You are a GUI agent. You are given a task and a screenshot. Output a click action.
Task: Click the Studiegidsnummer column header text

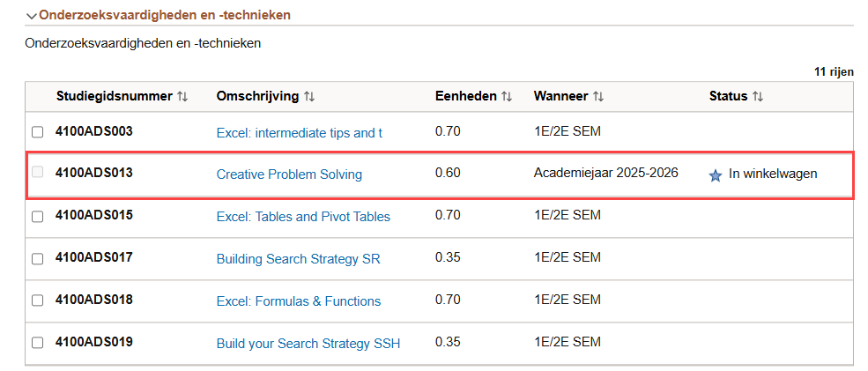(x=114, y=96)
